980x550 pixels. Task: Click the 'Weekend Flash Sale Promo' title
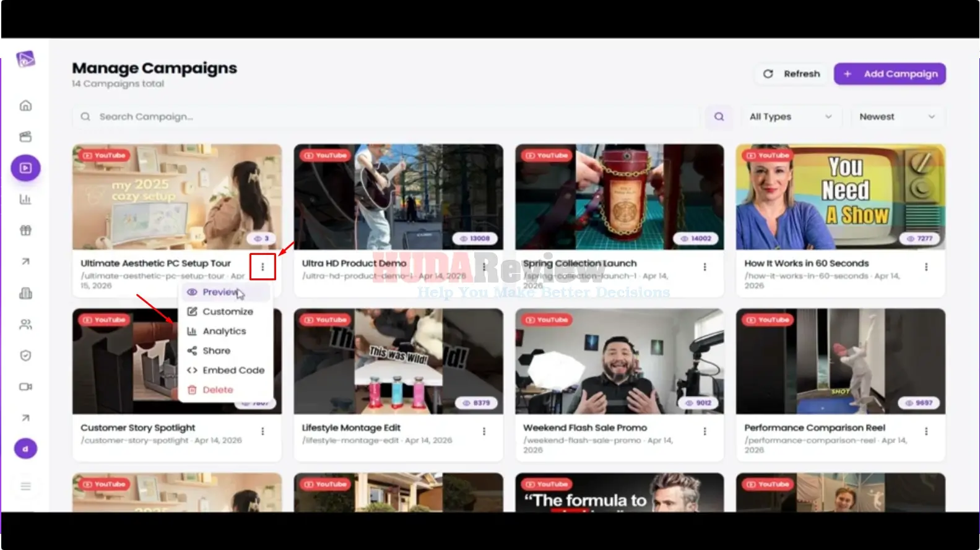(x=585, y=428)
